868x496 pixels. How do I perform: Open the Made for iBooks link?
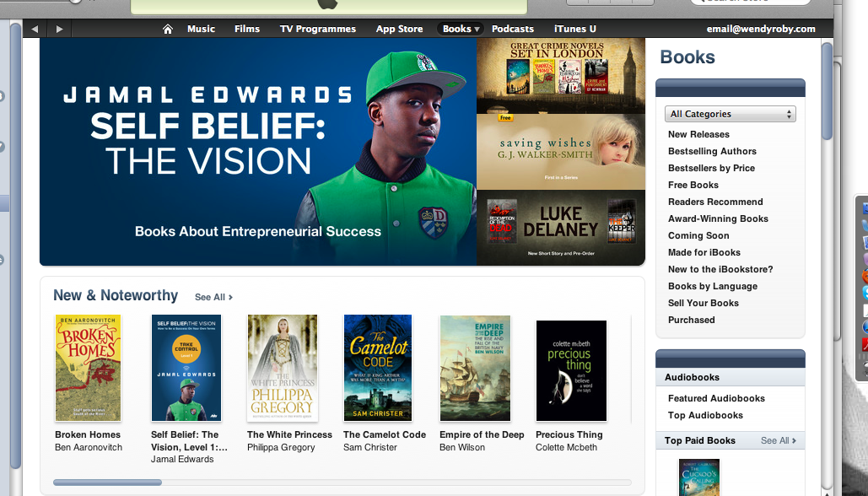click(704, 252)
